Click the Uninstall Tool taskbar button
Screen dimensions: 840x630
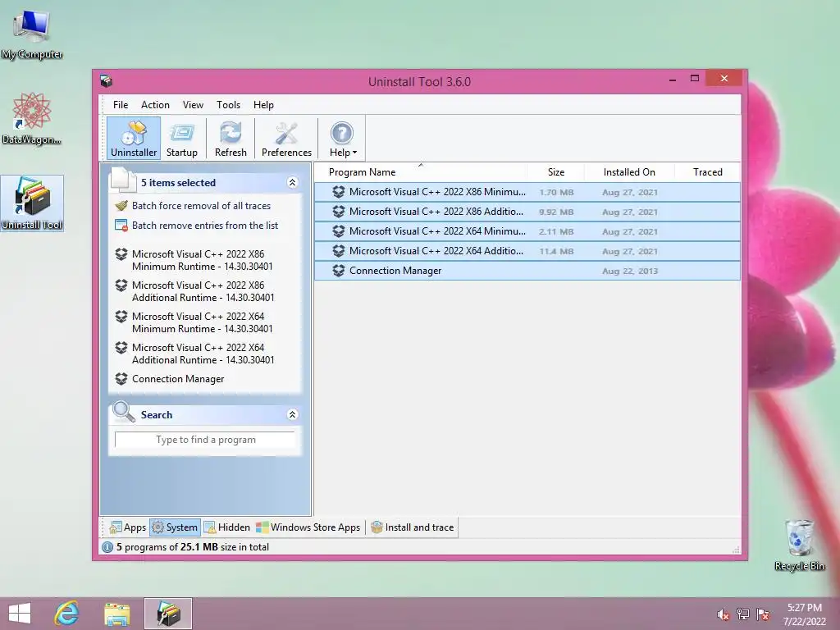[x=167, y=614]
